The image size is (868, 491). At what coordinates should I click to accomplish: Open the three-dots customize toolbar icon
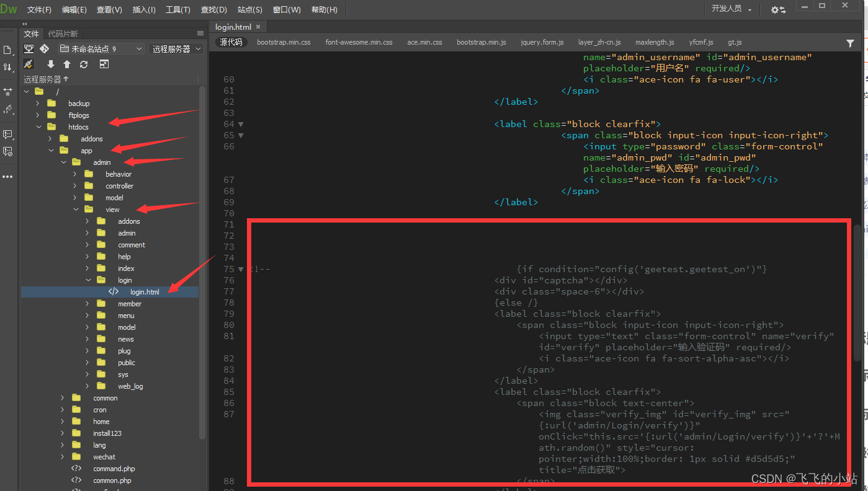point(7,177)
